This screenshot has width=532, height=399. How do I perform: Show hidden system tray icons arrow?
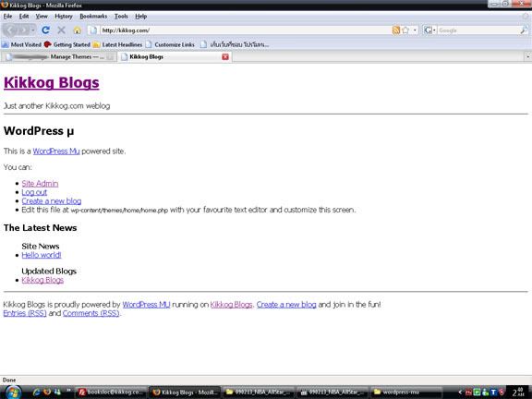click(x=460, y=393)
